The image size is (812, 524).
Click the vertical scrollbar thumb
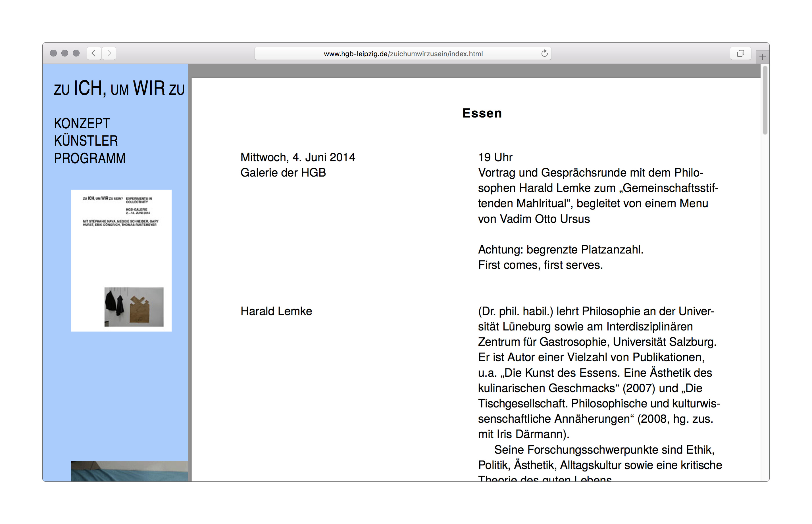pyautogui.click(x=765, y=100)
